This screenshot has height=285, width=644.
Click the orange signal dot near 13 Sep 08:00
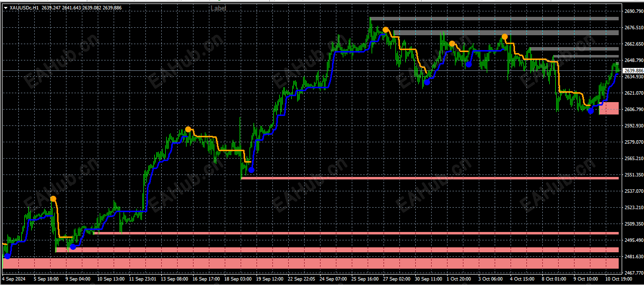click(x=188, y=129)
